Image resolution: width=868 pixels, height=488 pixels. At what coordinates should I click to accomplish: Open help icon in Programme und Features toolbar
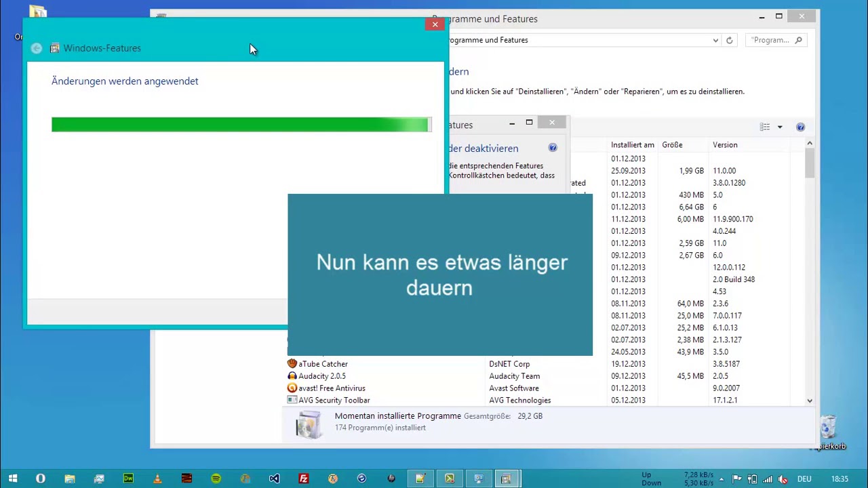[x=800, y=127]
